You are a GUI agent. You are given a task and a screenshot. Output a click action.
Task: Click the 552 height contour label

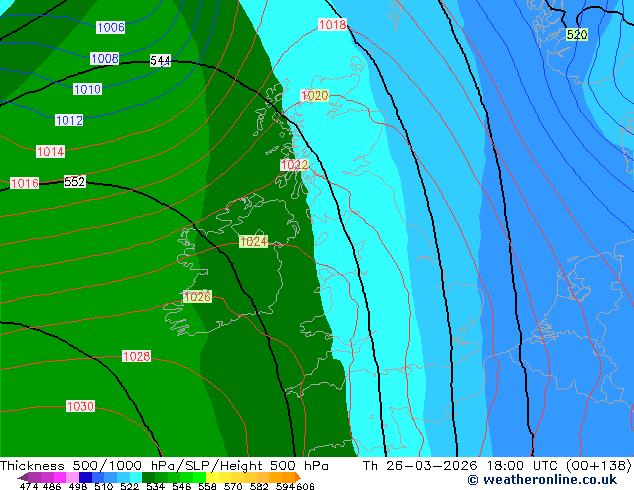pos(75,182)
